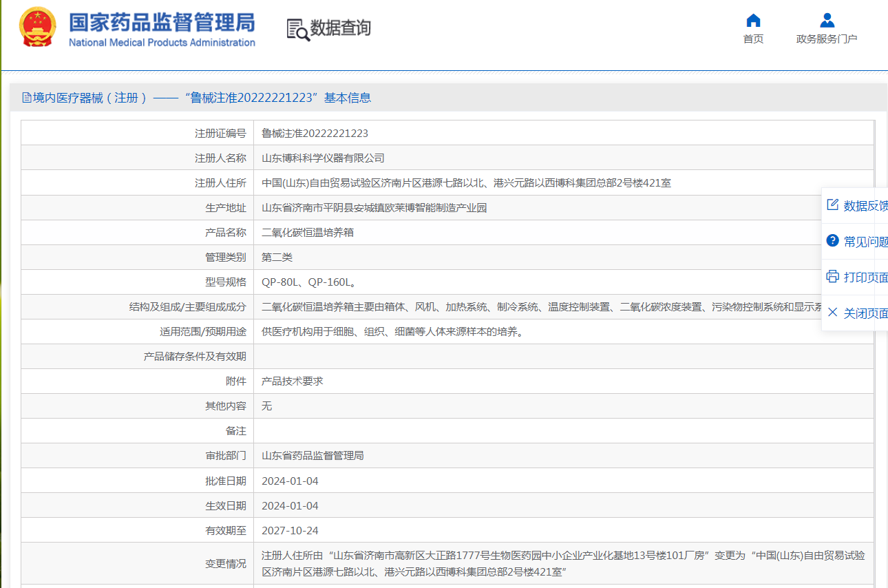The image size is (888, 588).
Task: Click the 注册证编号 label
Action: coord(220,134)
